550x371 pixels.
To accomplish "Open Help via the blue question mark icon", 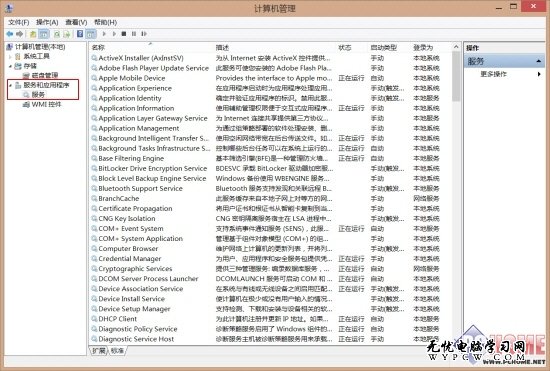I will 80,34.
